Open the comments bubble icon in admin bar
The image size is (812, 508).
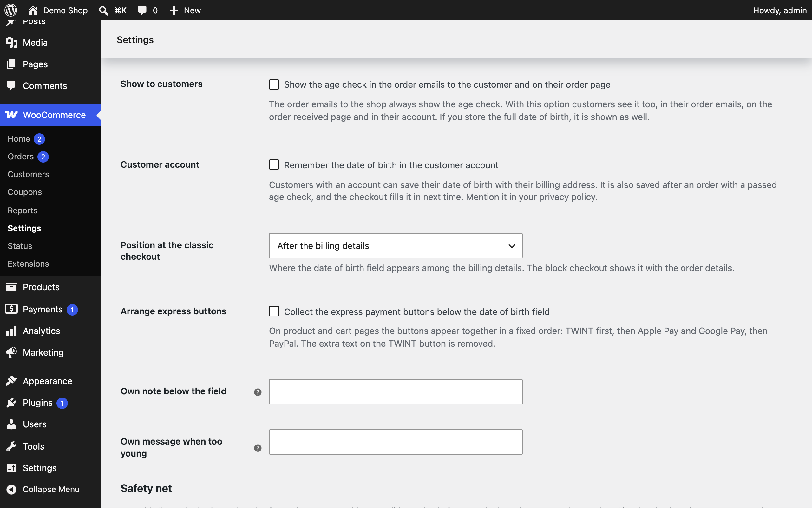pyautogui.click(x=142, y=10)
